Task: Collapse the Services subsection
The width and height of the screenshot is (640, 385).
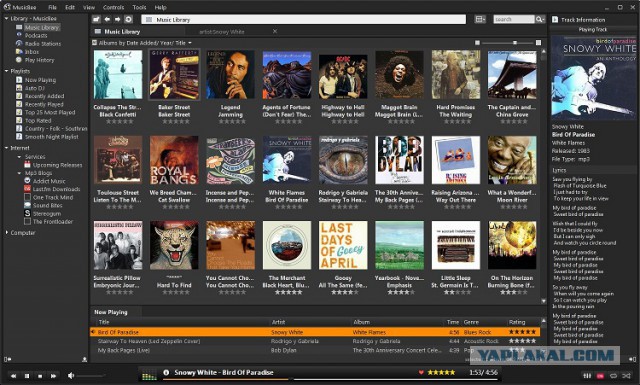Action: coord(19,157)
